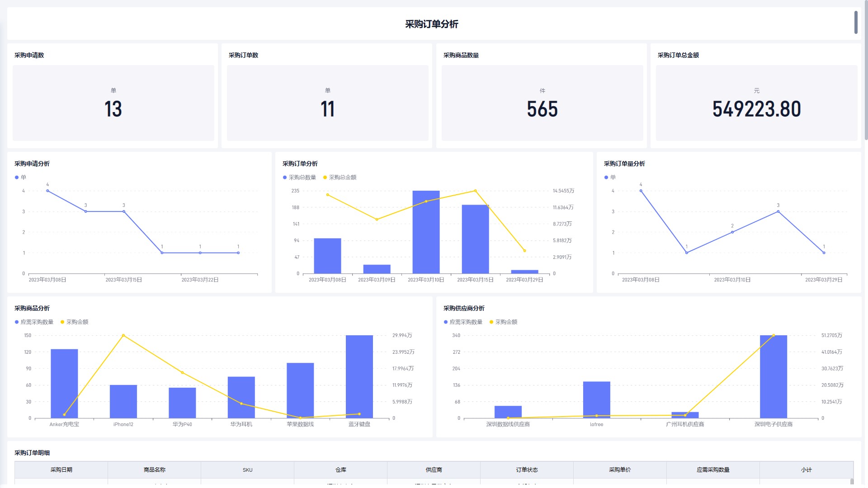
Task: Click the 深圳电子供应商 bar
Action: click(774, 376)
